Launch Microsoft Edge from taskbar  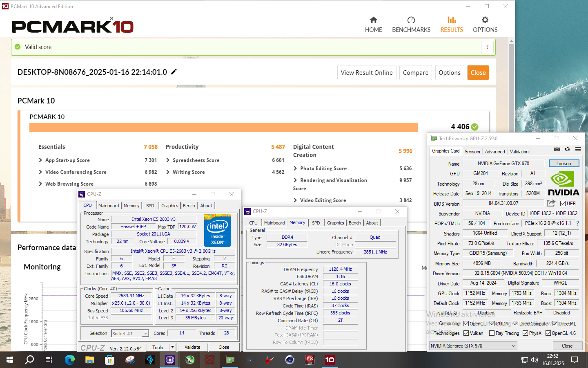tap(70, 360)
